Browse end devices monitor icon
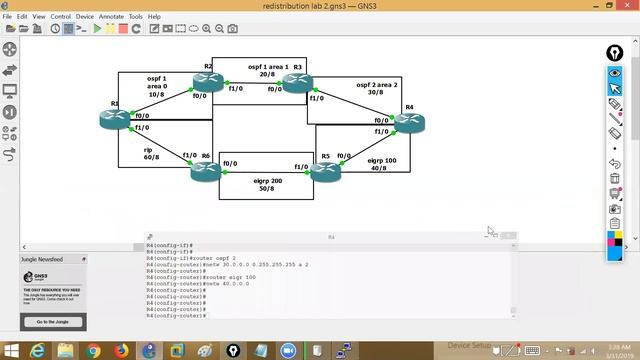Image resolution: width=640 pixels, height=360 pixels. point(10,91)
